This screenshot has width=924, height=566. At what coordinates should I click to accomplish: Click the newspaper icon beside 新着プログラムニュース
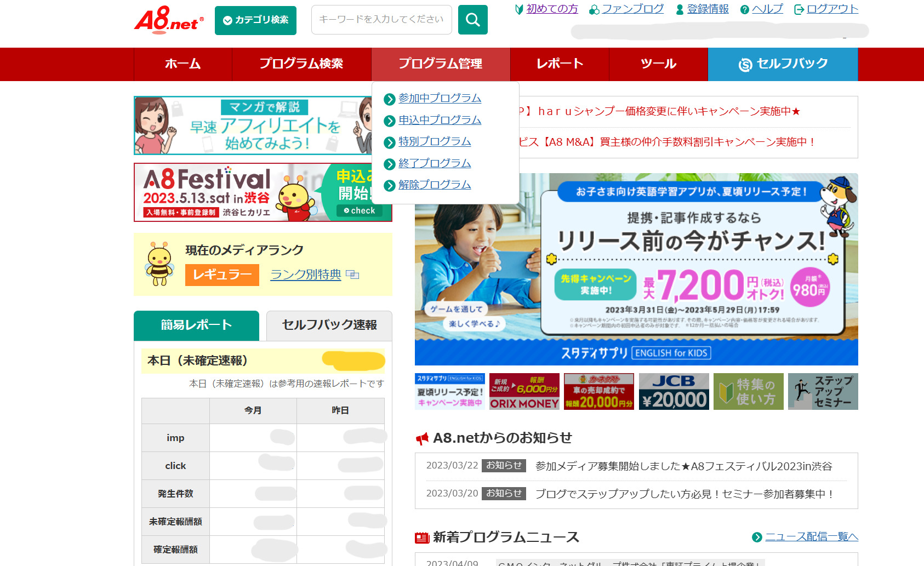point(421,538)
